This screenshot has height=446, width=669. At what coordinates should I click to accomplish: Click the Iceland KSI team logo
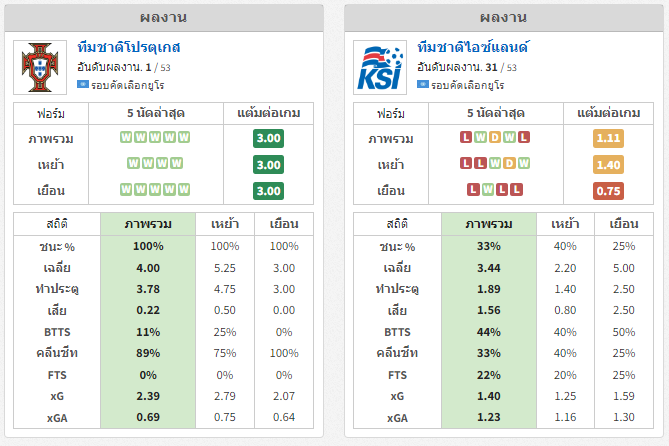pyautogui.click(x=380, y=67)
